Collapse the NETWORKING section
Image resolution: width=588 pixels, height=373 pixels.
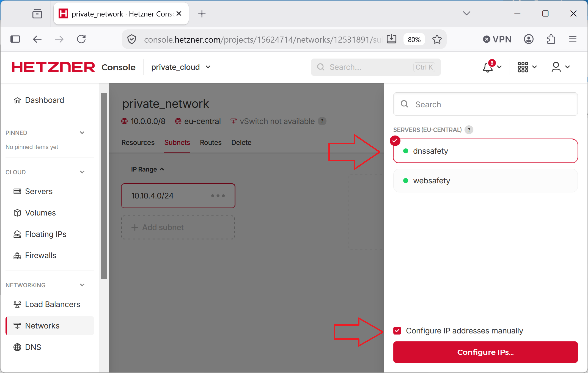pyautogui.click(x=82, y=285)
